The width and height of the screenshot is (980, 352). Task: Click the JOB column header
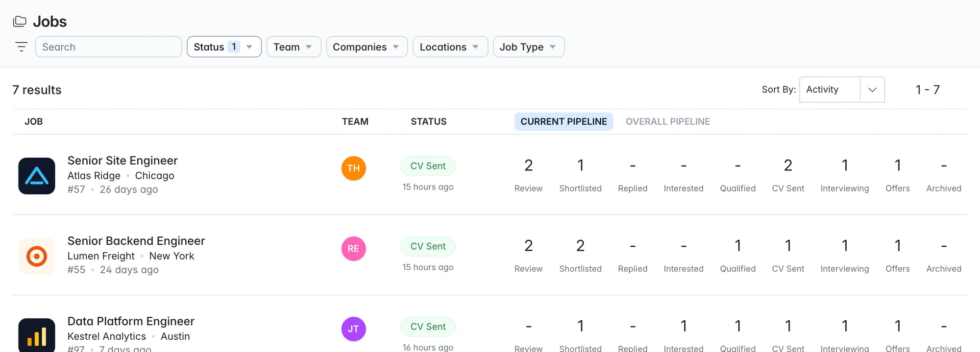tap(34, 121)
